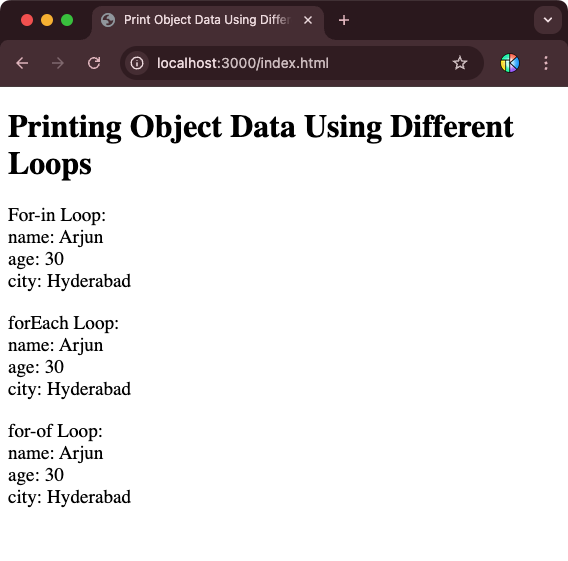Click 'age: 30' under for-of Loop
This screenshot has height=561, width=568.
tap(36, 475)
